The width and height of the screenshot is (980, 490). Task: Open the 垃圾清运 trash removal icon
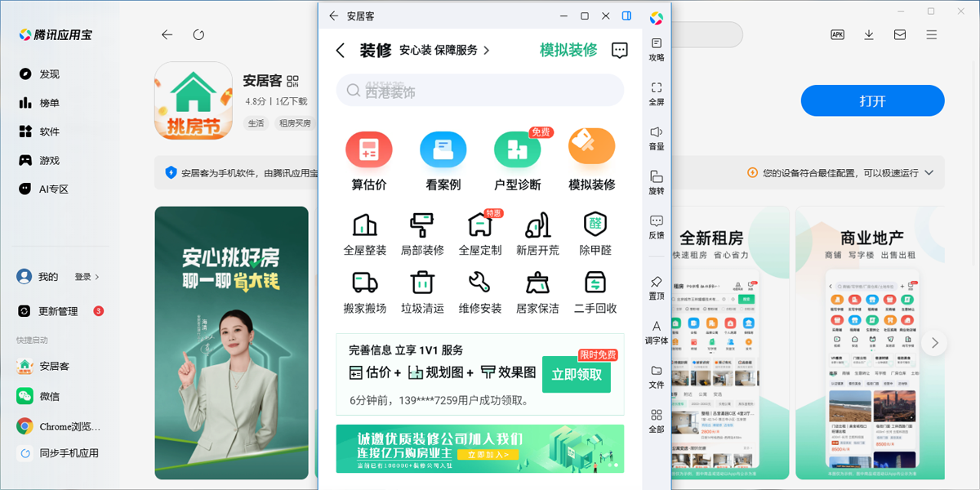coord(422,283)
